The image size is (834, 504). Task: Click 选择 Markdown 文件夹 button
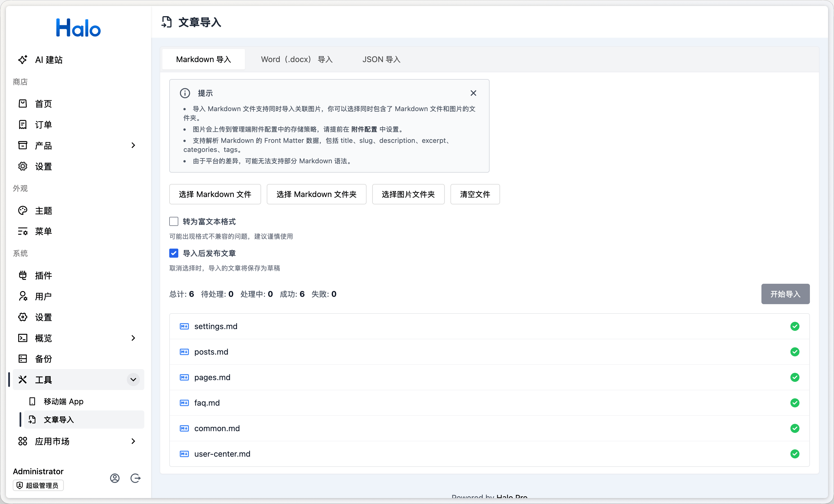[316, 194]
